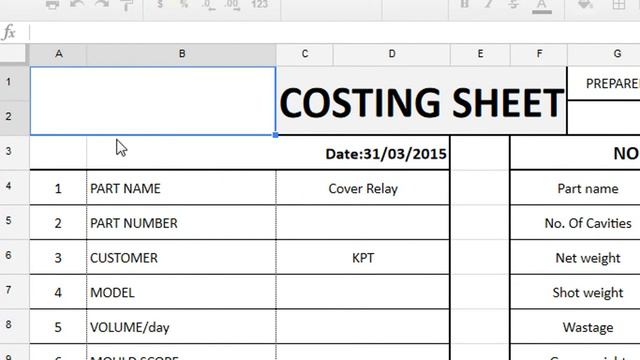The height and width of the screenshot is (360, 640).
Task: Click serial number "1" cell in row 4
Action: tap(58, 188)
